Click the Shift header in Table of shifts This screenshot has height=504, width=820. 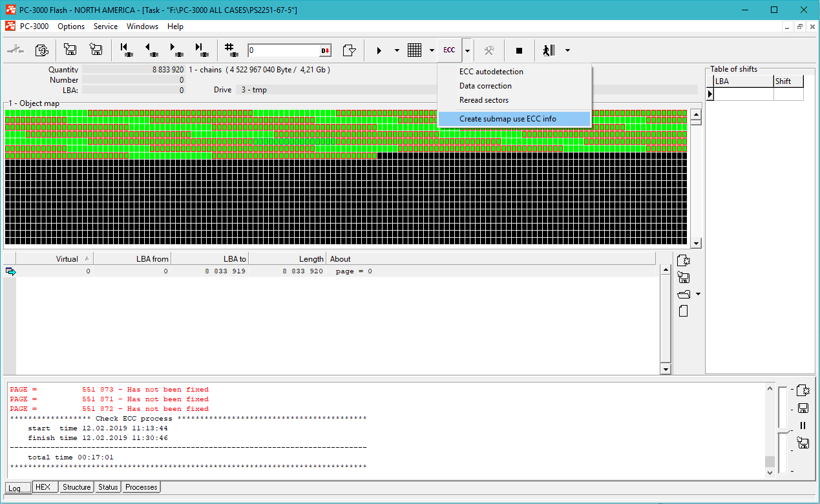[788, 81]
